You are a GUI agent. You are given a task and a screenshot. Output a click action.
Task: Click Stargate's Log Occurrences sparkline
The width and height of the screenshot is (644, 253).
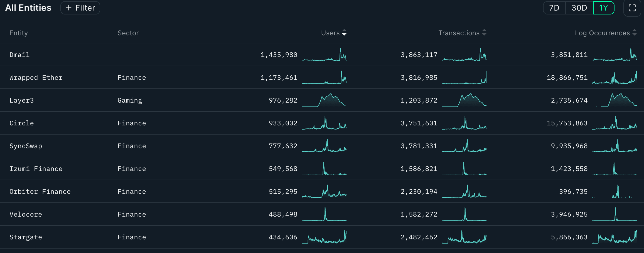[x=614, y=237]
